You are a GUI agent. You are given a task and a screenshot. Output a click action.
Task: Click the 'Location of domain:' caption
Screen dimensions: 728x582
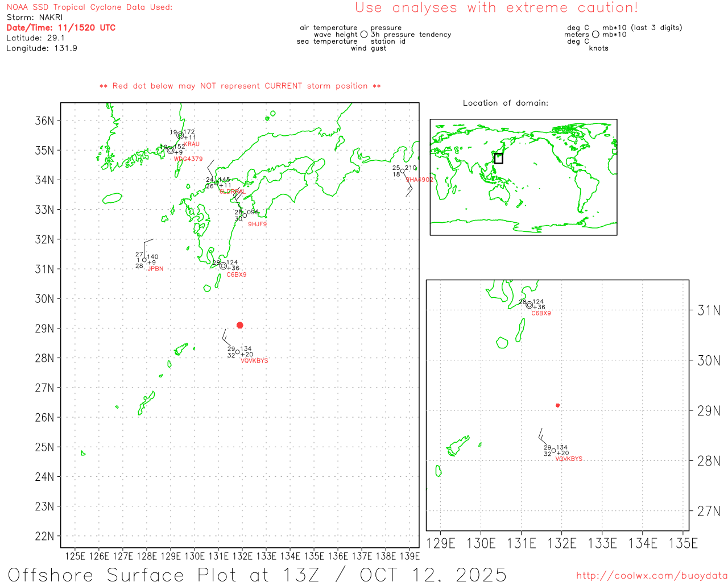[506, 103]
